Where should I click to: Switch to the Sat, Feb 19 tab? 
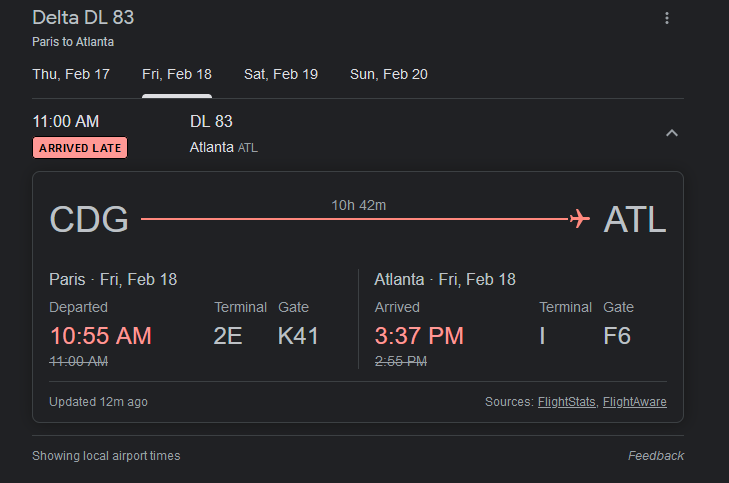(281, 74)
